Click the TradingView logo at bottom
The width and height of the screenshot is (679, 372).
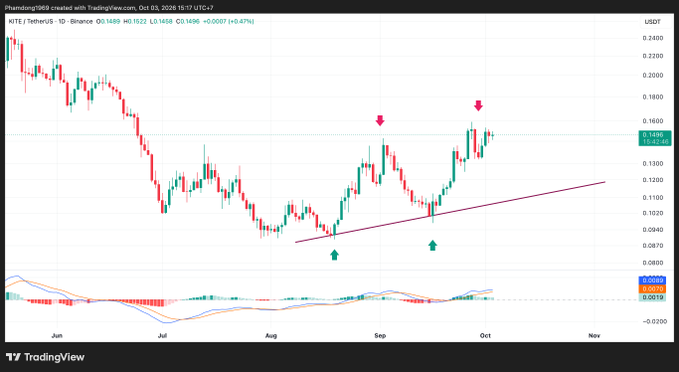click(45, 357)
